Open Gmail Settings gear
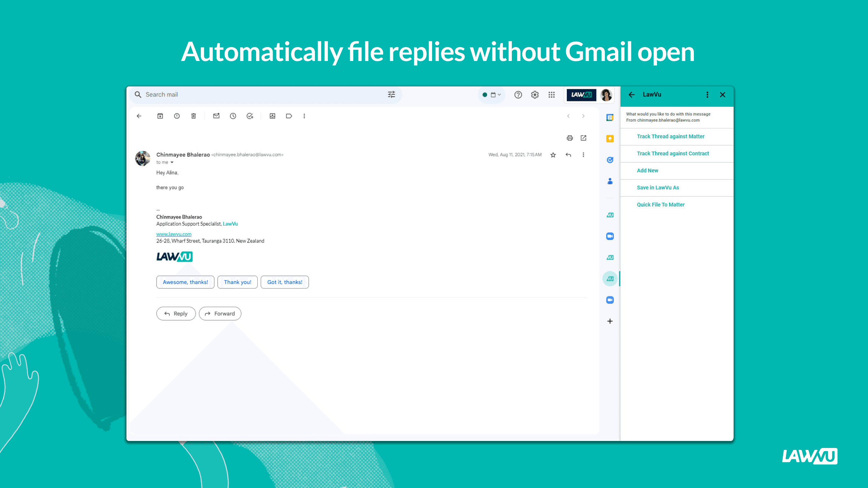868x488 pixels. [x=535, y=95]
